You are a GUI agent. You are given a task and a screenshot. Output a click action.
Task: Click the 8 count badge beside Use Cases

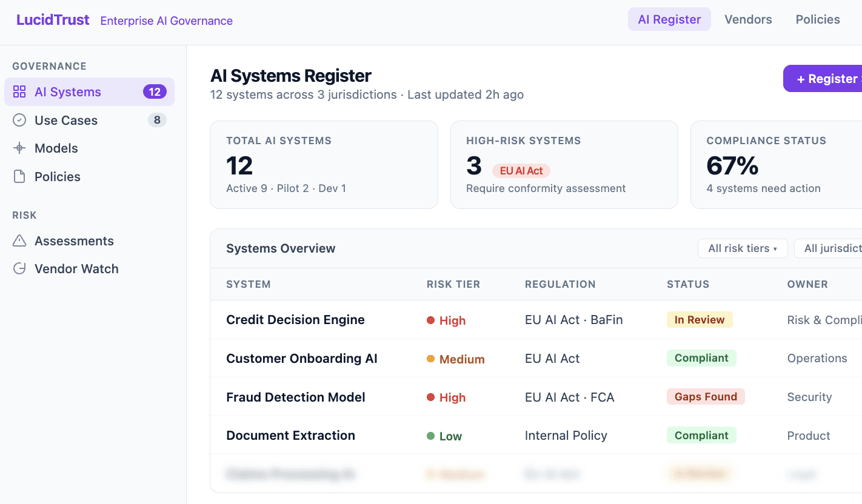(x=157, y=120)
